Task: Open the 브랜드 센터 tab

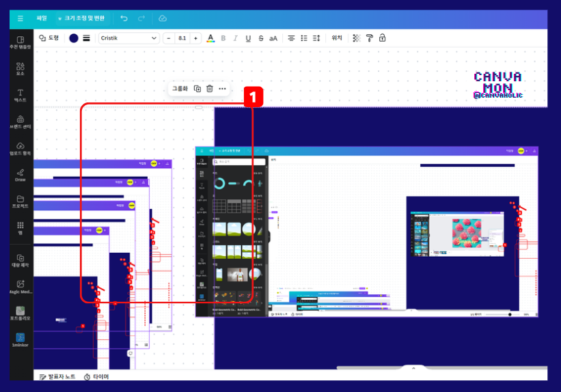Action: pyautogui.click(x=20, y=122)
